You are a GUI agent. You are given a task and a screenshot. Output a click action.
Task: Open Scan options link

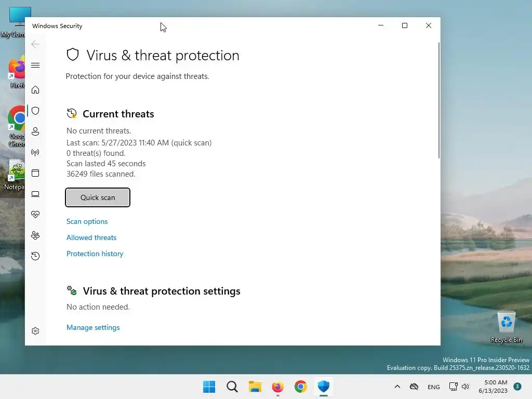click(x=87, y=221)
